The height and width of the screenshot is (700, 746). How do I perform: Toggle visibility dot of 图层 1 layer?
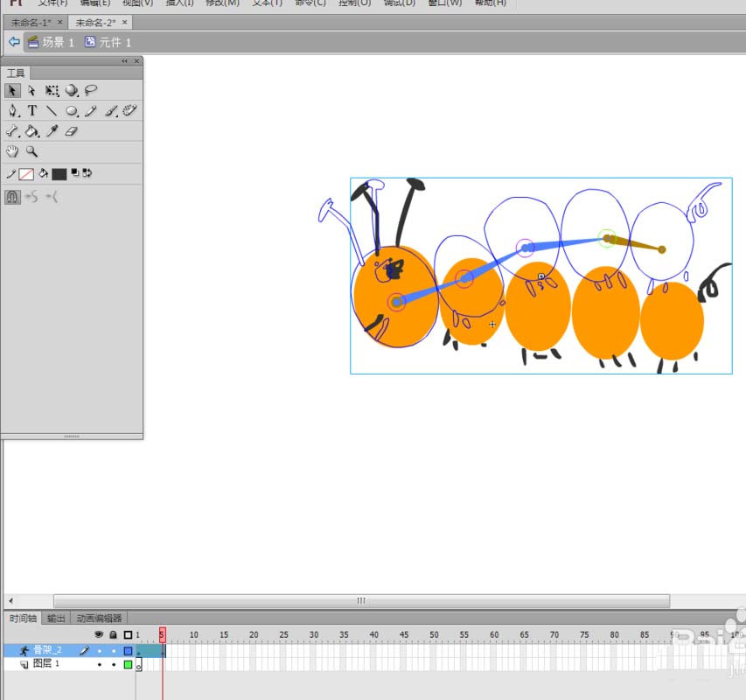[100, 665]
